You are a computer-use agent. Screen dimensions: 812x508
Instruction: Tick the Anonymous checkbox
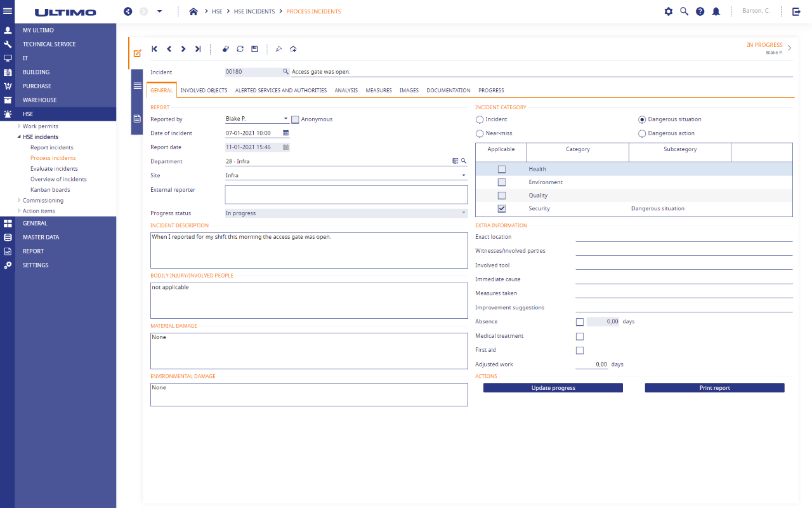pyautogui.click(x=295, y=119)
